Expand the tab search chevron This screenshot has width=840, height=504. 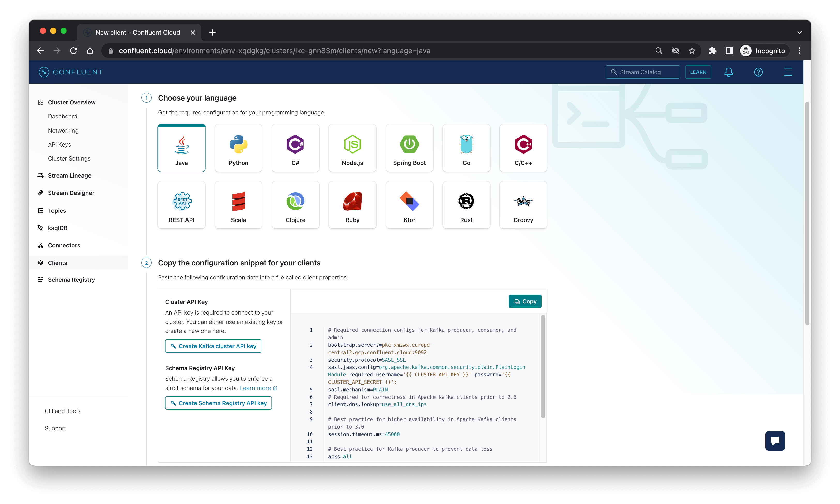(799, 33)
